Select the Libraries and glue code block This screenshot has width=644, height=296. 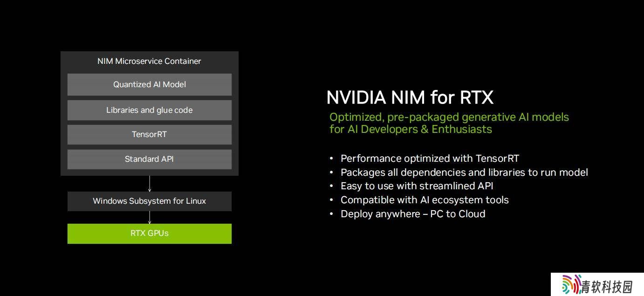click(x=150, y=110)
